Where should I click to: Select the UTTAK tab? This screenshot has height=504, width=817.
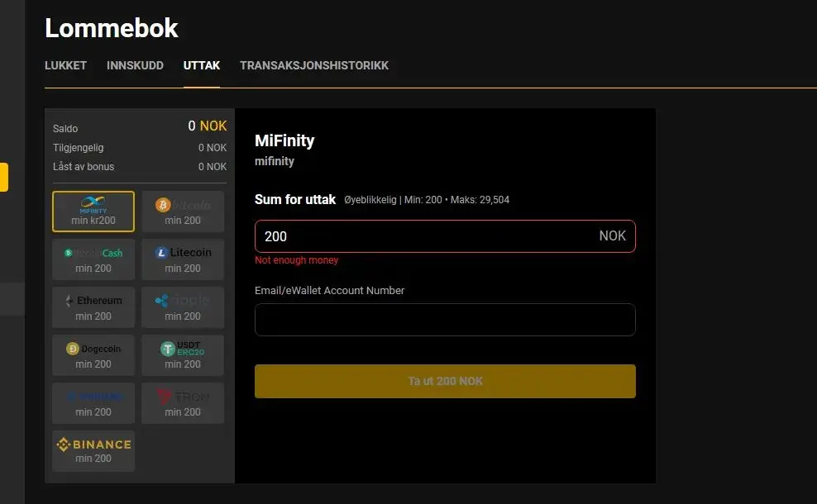[202, 65]
